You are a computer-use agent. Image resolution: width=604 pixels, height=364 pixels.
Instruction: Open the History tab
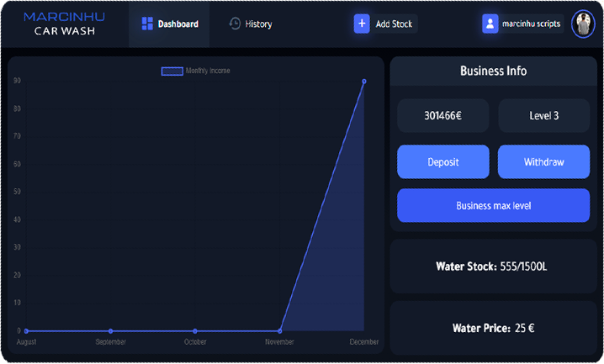pyautogui.click(x=251, y=24)
